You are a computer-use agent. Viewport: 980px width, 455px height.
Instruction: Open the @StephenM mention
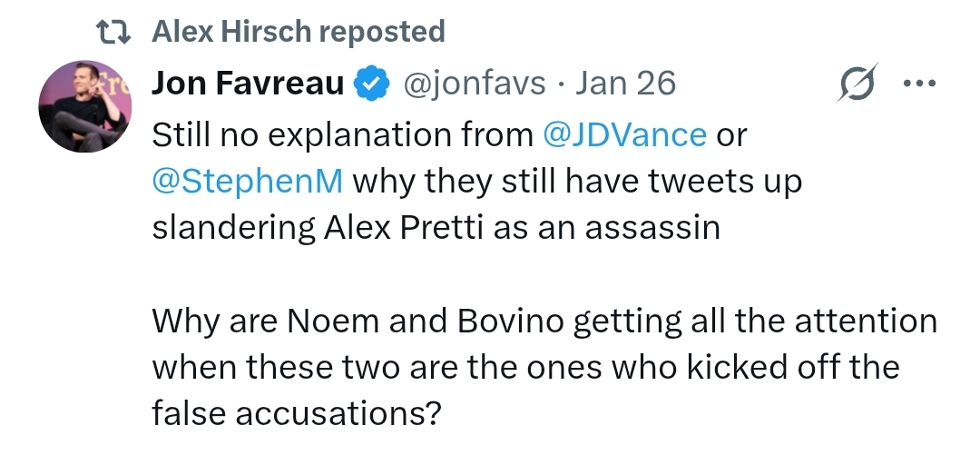(x=248, y=182)
